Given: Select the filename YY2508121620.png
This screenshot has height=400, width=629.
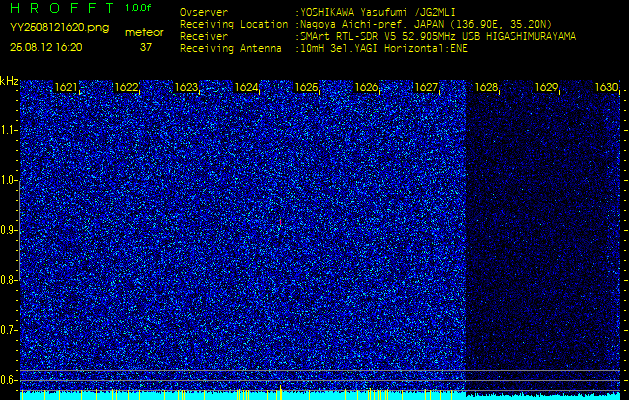Looking at the screenshot, I should pyautogui.click(x=59, y=28).
